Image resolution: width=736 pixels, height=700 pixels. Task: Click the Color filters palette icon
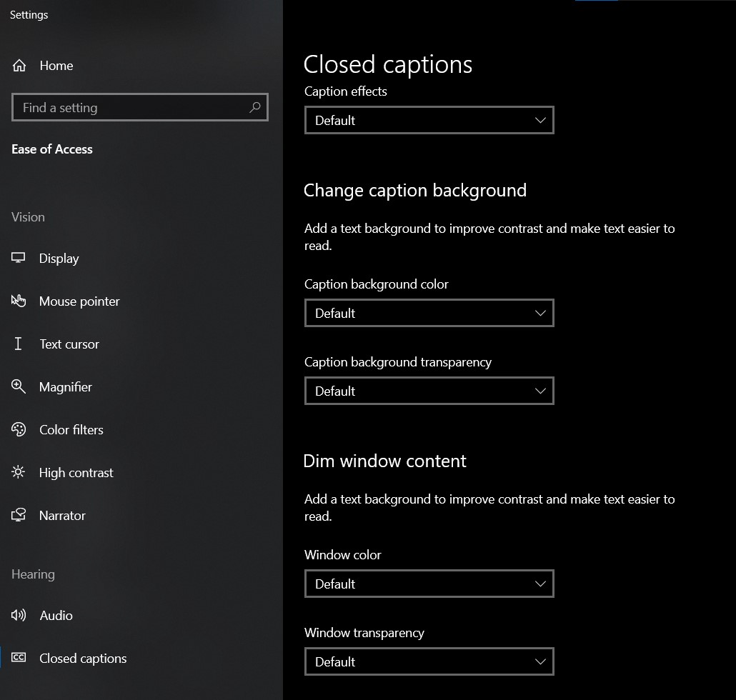pos(19,429)
